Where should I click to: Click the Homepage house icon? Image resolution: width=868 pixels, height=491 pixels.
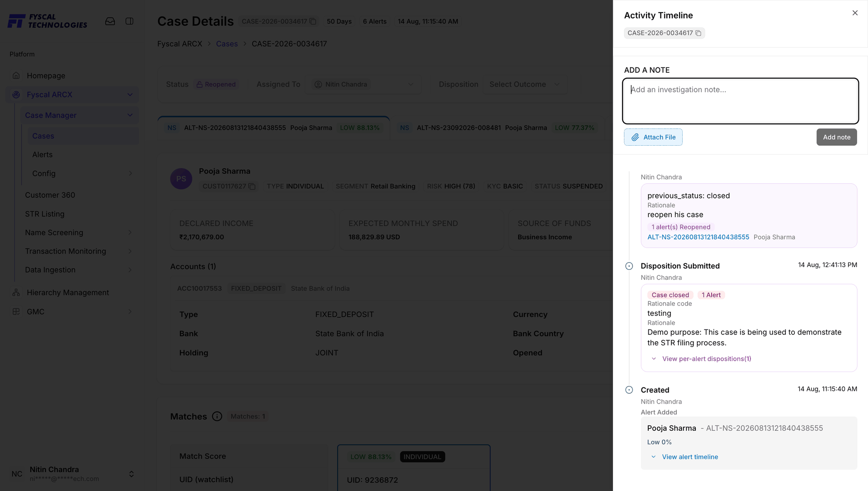coord(16,76)
